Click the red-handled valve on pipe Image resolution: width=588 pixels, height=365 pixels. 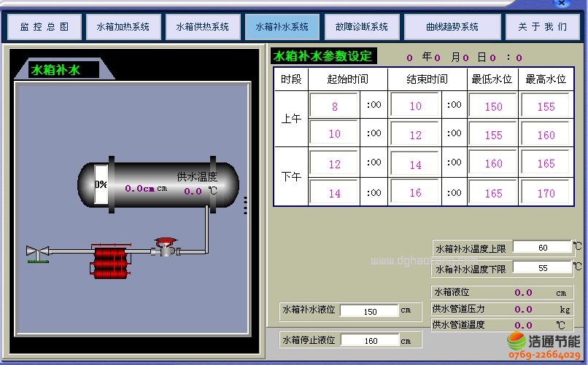167,246
